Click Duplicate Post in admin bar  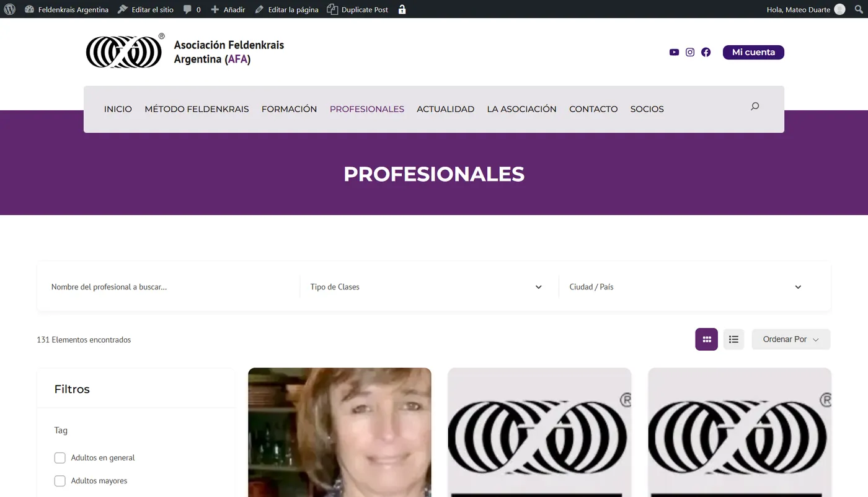(x=358, y=9)
